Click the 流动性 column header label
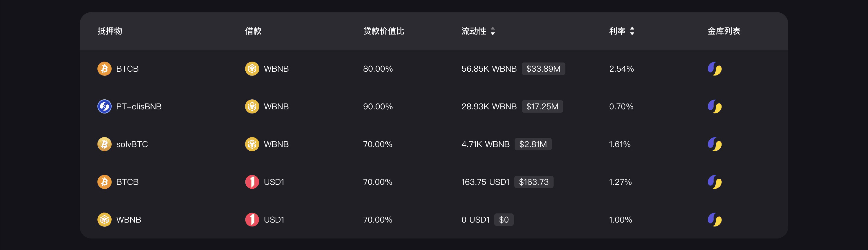Viewport: 868px width, 250px height. (x=474, y=31)
